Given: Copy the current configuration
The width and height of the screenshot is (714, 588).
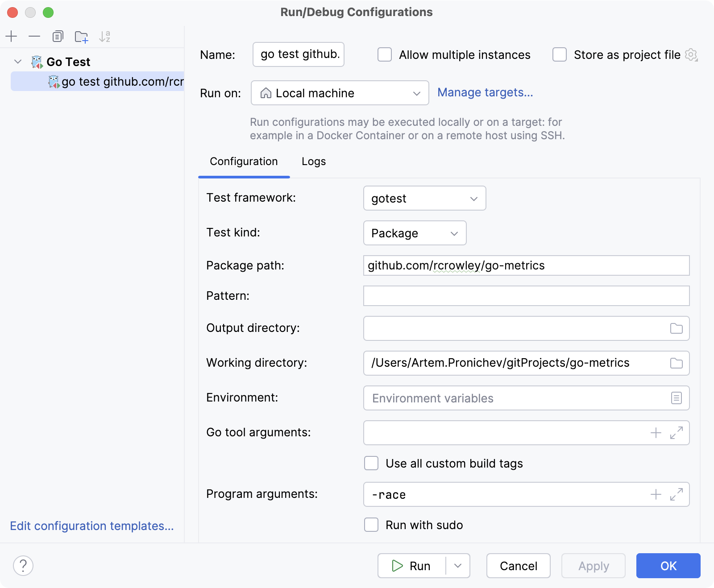Looking at the screenshot, I should tap(57, 36).
